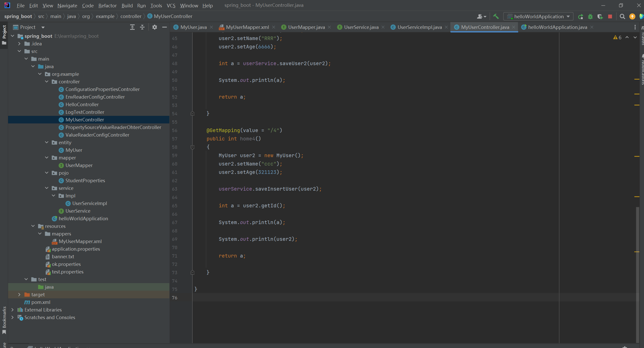Collapse the controller package
The image size is (644, 348).
coord(47,82)
